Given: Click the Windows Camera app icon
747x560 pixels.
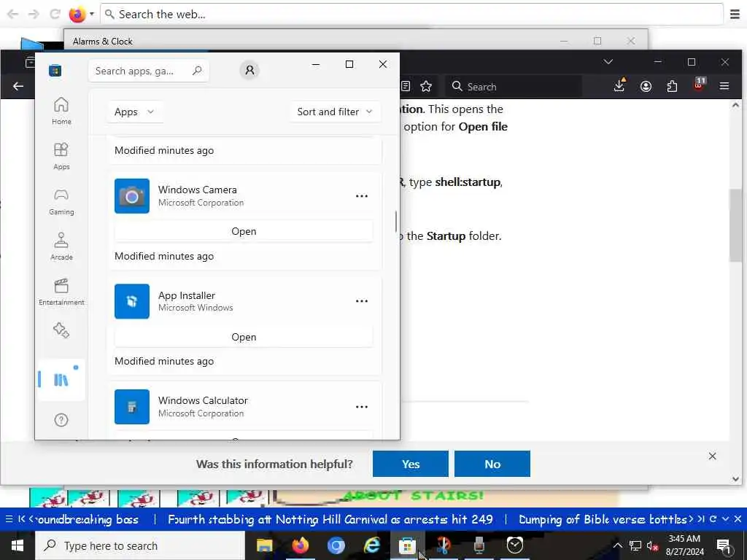Looking at the screenshot, I should (x=132, y=196).
